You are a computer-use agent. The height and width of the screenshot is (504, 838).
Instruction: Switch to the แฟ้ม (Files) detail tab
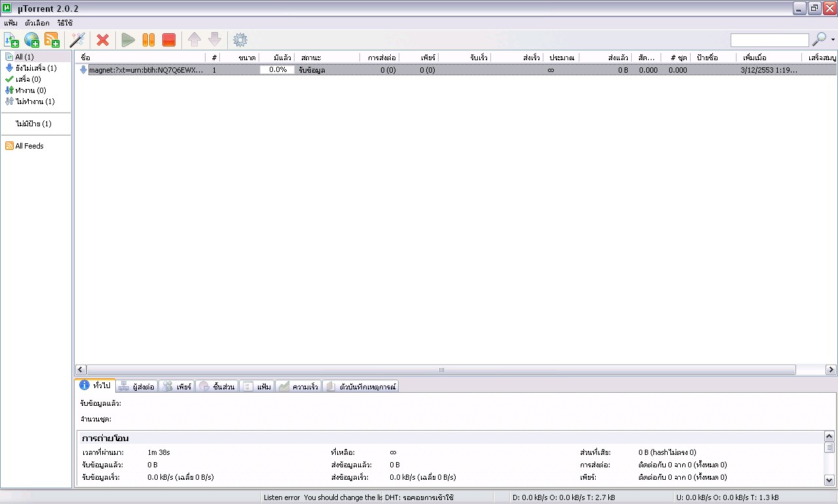click(x=257, y=387)
